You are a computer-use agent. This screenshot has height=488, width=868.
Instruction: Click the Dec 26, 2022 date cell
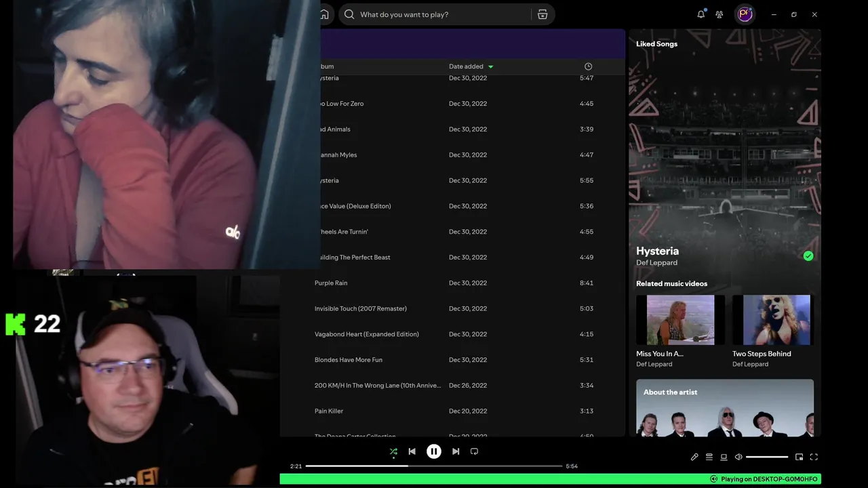coord(468,386)
